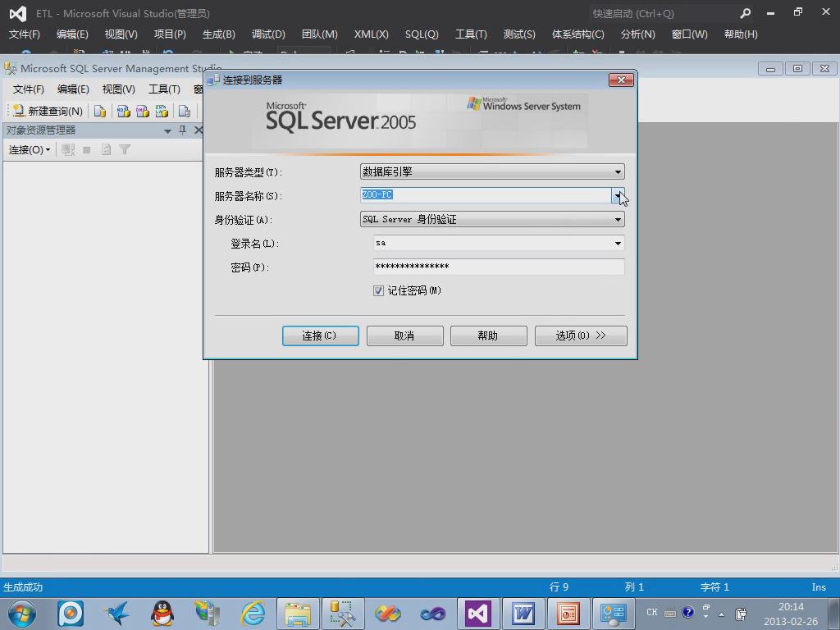Image resolution: width=840 pixels, height=630 pixels.
Task: Open Visual Studio Architecture (体系结构) menu
Action: coord(578,34)
